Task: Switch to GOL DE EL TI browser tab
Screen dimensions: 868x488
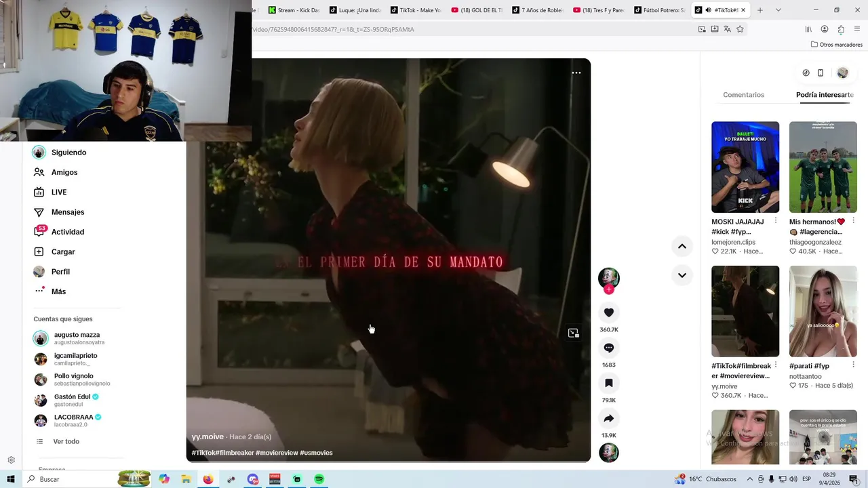Action: pos(478,10)
